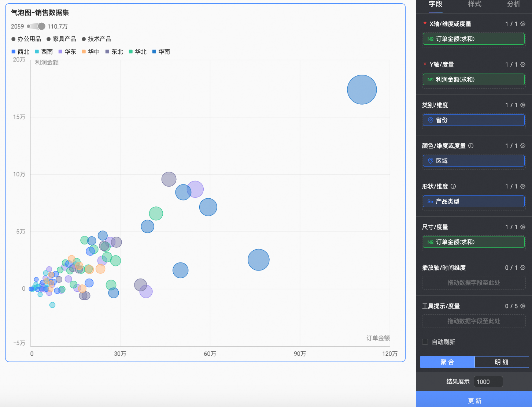Click the 更新 button
This screenshot has width=532, height=407.
[x=474, y=401]
